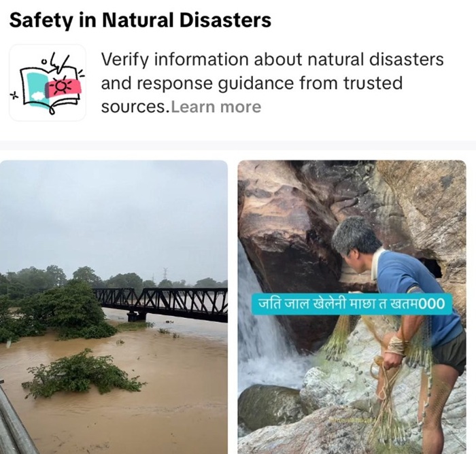Tap the transmission tower on the horizon

(165, 275)
